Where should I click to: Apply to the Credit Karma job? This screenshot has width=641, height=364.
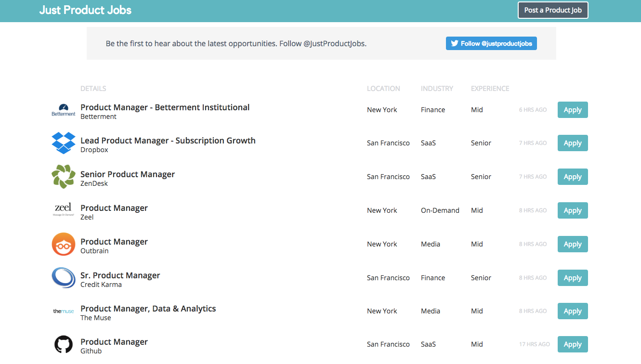573,278
